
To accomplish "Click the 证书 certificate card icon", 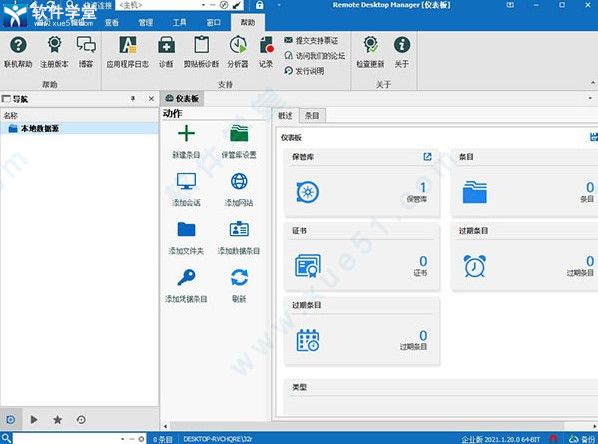I will tap(308, 266).
